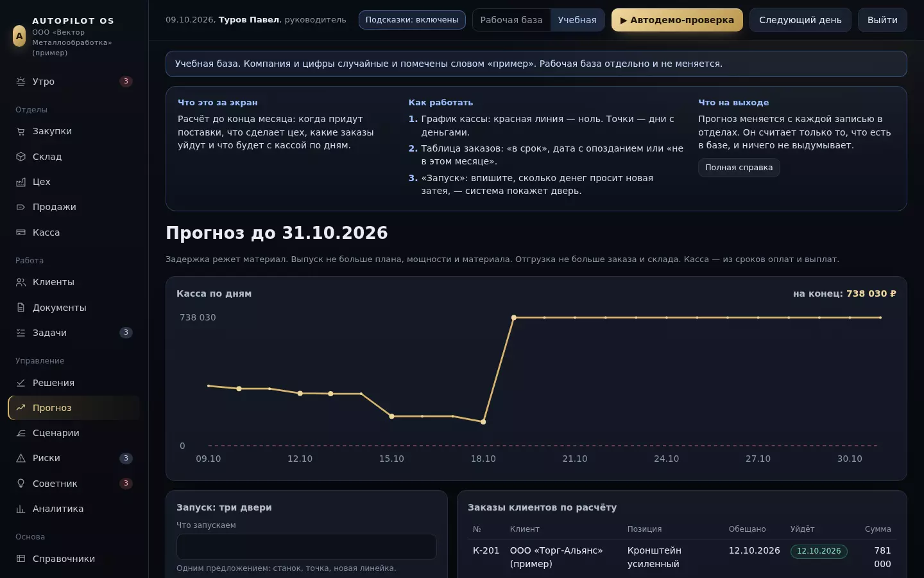Viewport: 924px width, 578px height.
Task: Click the card icon for Касса
Action: (21, 232)
